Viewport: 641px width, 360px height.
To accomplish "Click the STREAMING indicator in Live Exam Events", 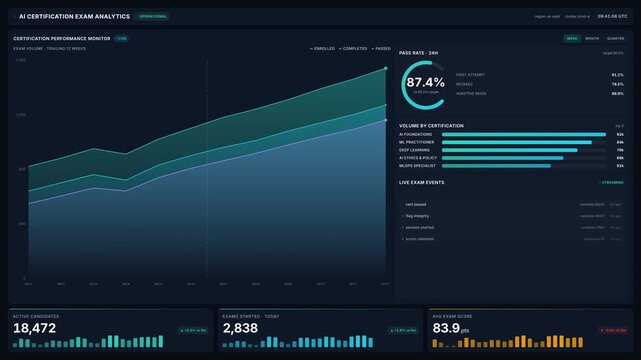I will click(x=611, y=183).
